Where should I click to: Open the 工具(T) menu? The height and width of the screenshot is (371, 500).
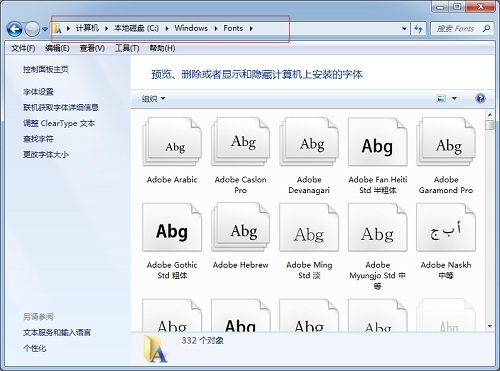pyautogui.click(x=127, y=48)
